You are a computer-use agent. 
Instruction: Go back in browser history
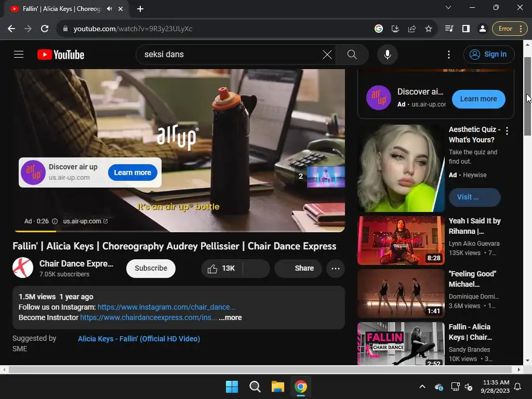[x=11, y=29]
